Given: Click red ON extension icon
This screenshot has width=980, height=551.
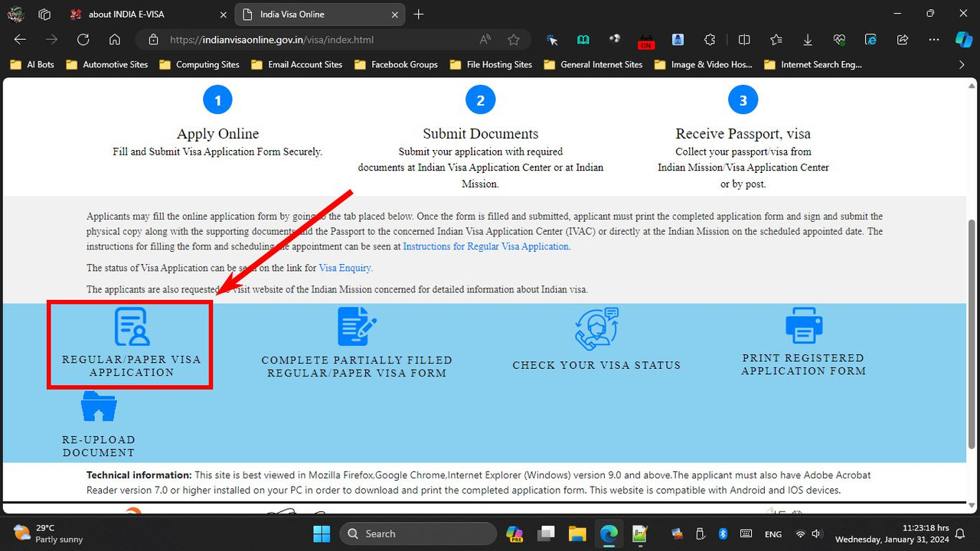Looking at the screenshot, I should click(646, 41).
